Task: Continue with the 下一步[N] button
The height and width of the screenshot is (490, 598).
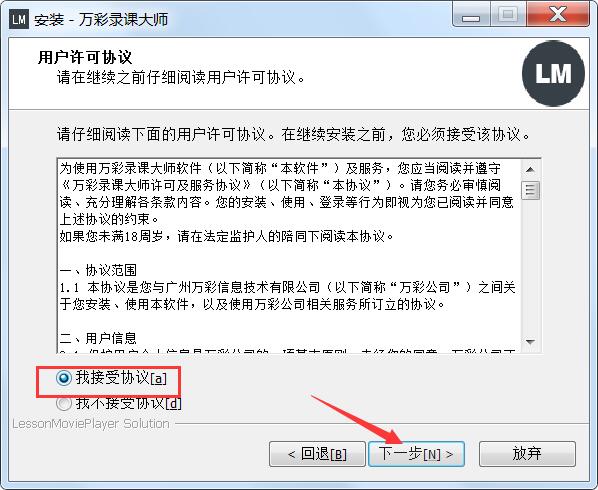Action: (x=416, y=454)
